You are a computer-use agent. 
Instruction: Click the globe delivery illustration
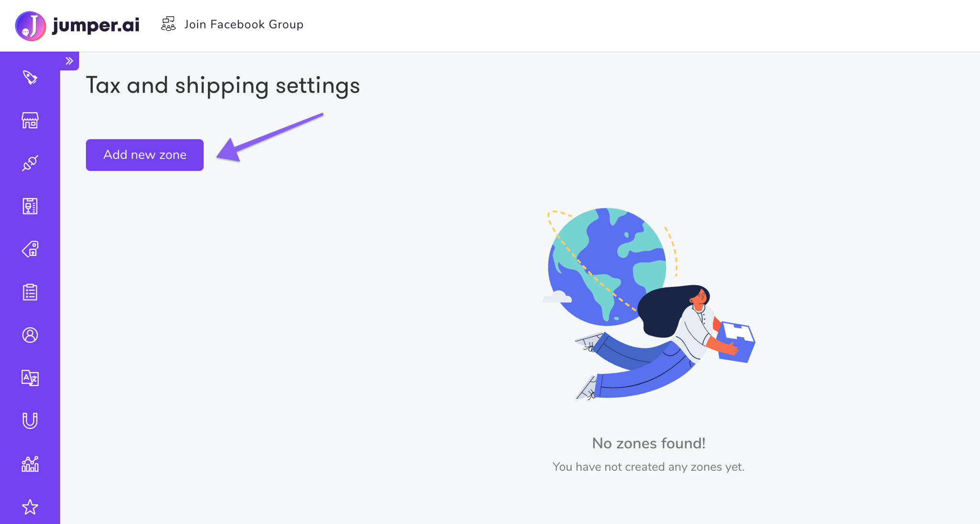[648, 304]
